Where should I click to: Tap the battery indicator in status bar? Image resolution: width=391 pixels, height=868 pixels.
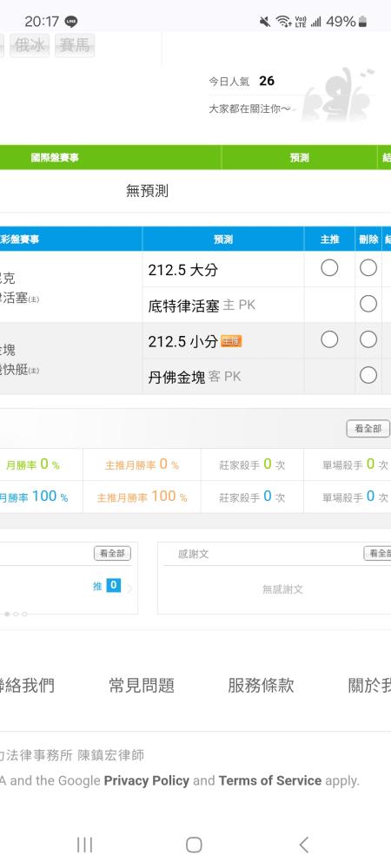pyautogui.click(x=362, y=22)
